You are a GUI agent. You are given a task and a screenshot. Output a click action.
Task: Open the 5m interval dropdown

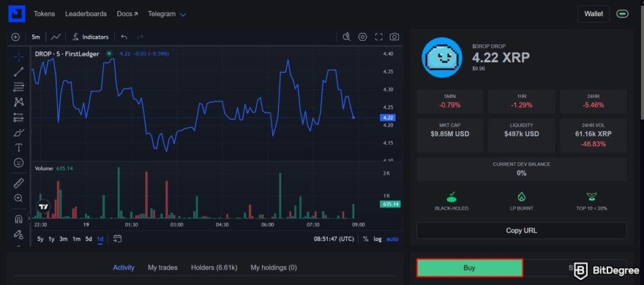tap(36, 37)
